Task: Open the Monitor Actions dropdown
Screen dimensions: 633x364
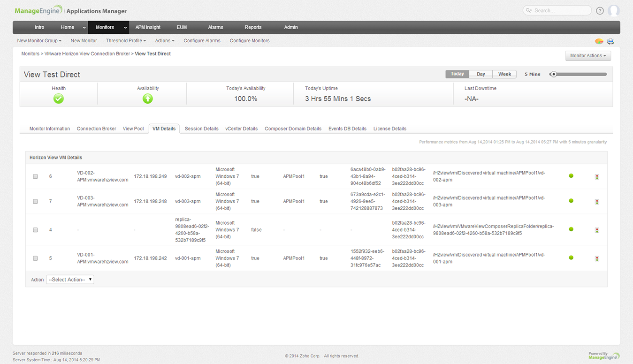Action: tap(588, 56)
